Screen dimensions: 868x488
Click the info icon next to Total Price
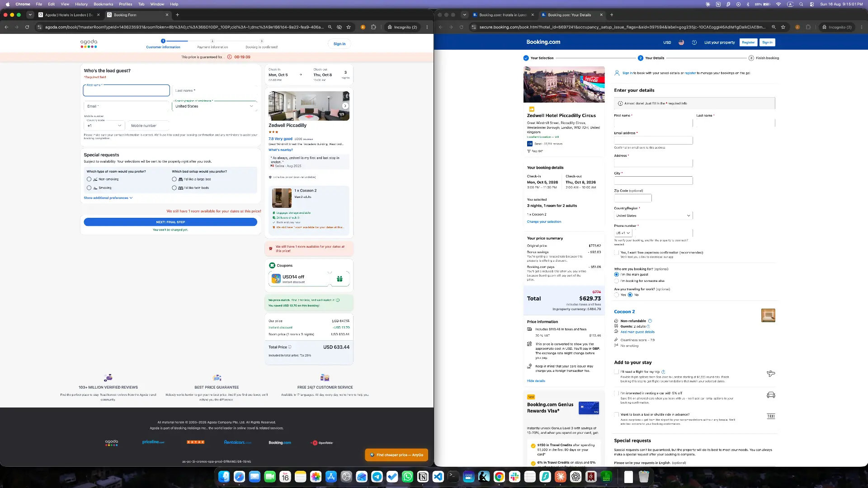(x=290, y=347)
